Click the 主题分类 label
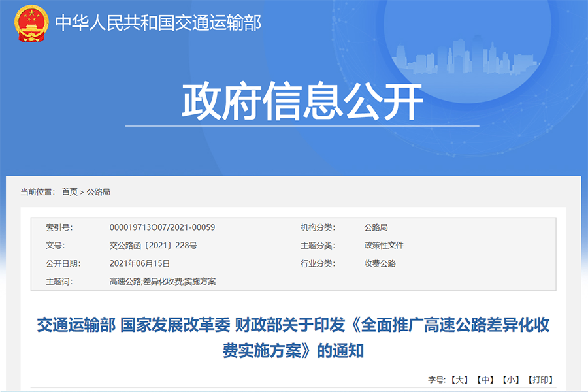 tap(318, 246)
